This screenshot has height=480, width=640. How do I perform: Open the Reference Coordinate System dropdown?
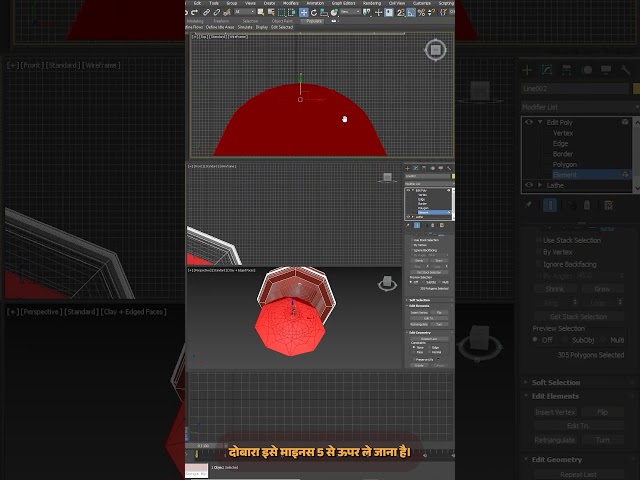(x=351, y=12)
